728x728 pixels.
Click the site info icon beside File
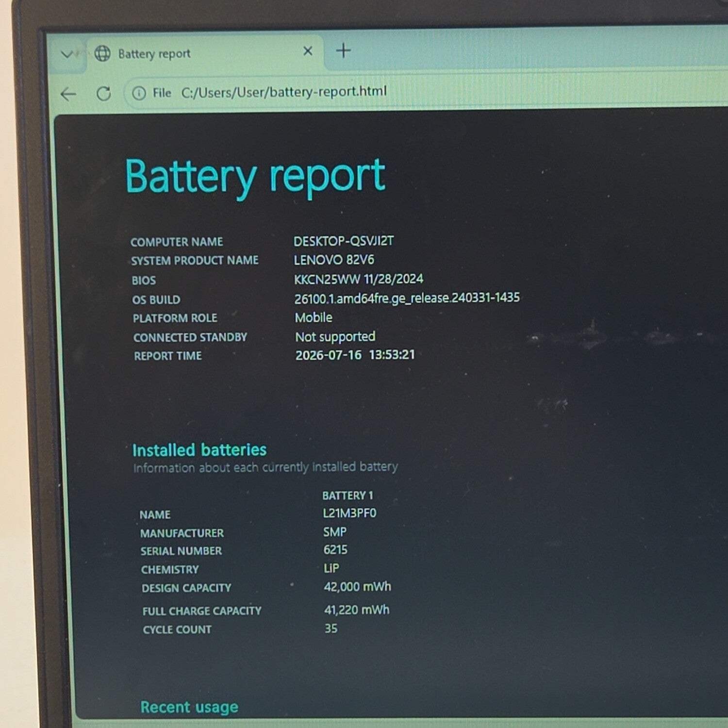point(139,93)
